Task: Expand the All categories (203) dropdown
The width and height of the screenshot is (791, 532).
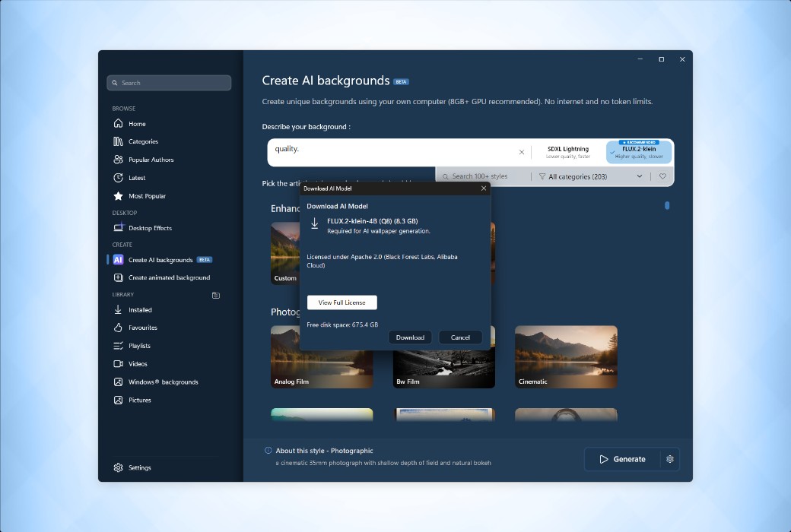Action: (591, 176)
